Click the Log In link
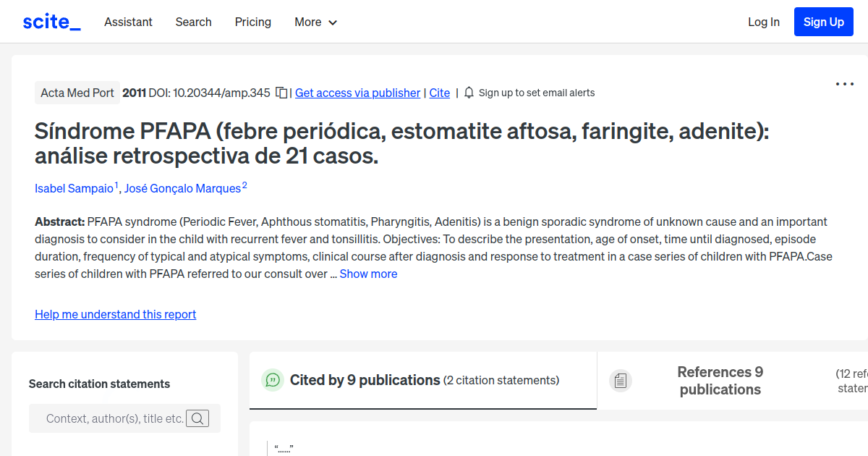This screenshot has width=868, height=456. coord(764,22)
